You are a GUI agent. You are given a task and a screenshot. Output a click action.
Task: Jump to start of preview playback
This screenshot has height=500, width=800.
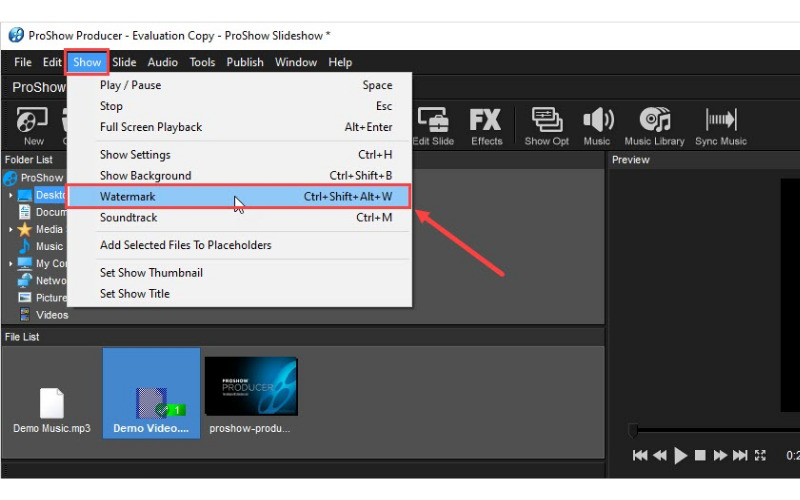point(640,455)
